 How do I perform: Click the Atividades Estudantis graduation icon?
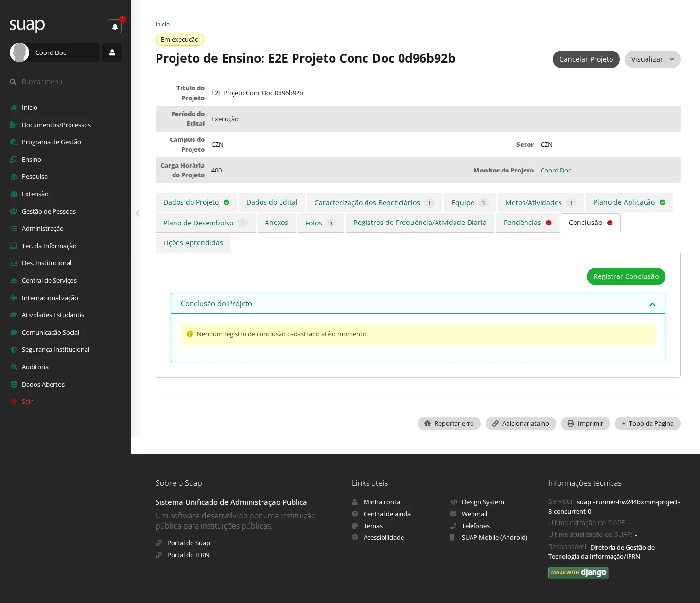14,315
